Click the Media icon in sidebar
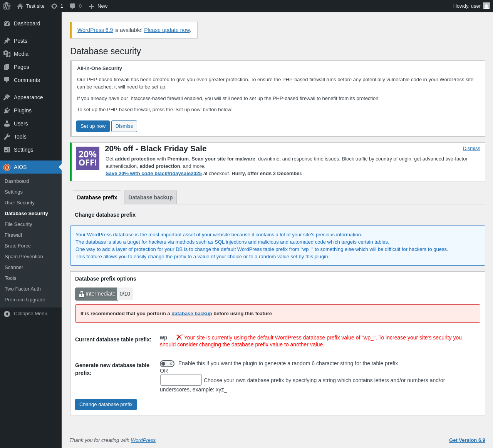 (x=7, y=54)
